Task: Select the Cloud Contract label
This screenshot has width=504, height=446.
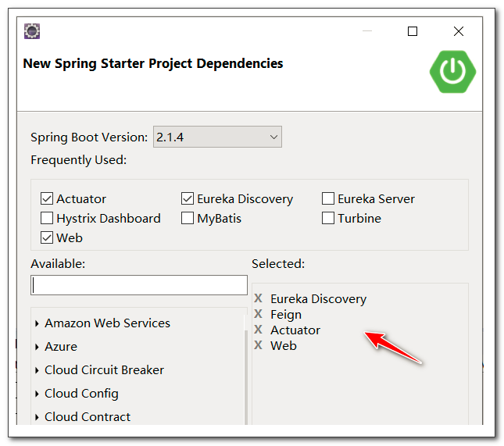Action: click(88, 417)
